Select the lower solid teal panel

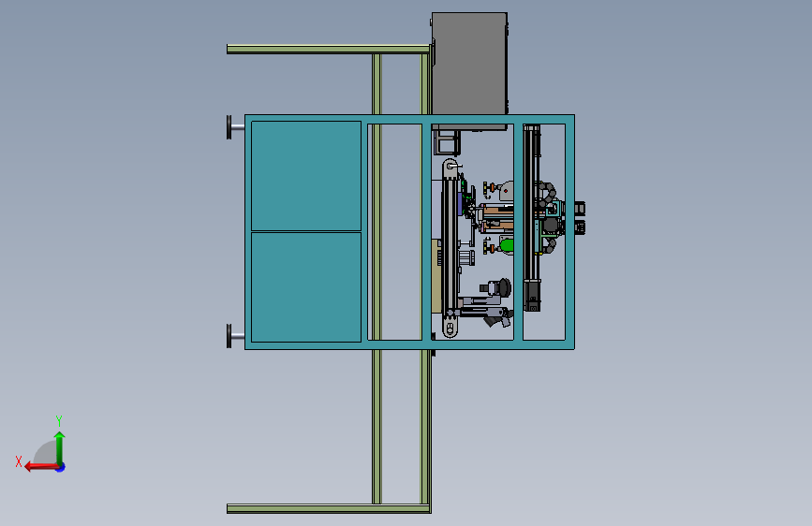click(x=306, y=287)
